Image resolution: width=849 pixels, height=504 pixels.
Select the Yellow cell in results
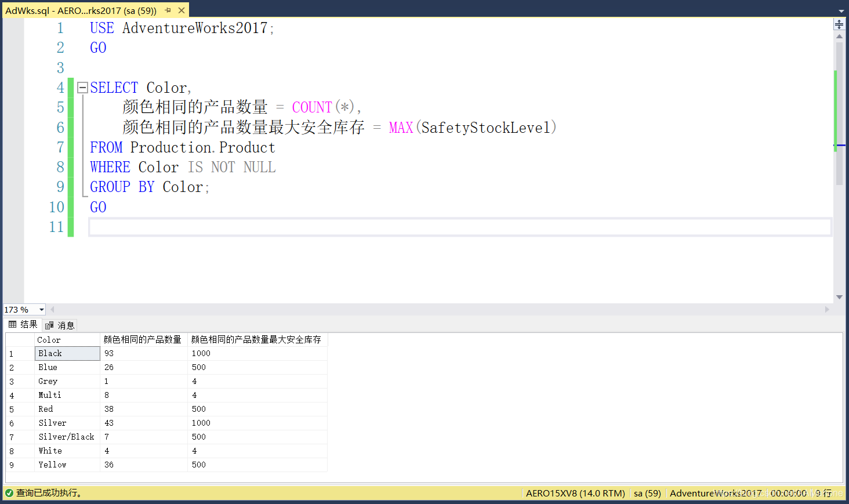click(67, 465)
